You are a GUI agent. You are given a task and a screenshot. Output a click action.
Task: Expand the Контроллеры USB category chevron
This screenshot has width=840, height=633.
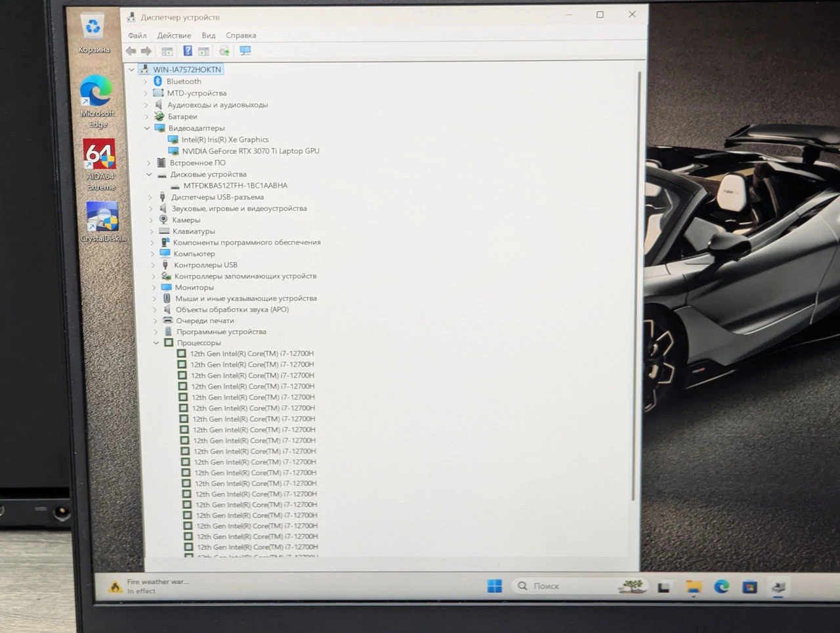click(154, 265)
